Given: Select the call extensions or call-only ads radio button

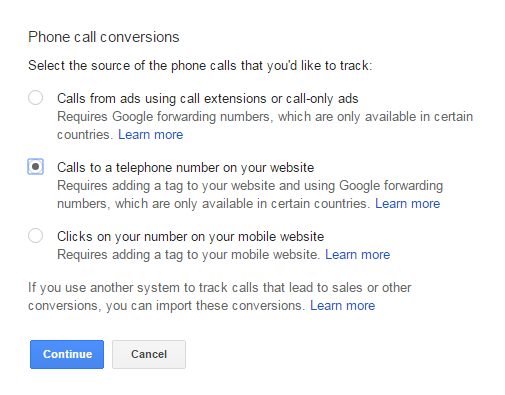Looking at the screenshot, I should tap(35, 98).
